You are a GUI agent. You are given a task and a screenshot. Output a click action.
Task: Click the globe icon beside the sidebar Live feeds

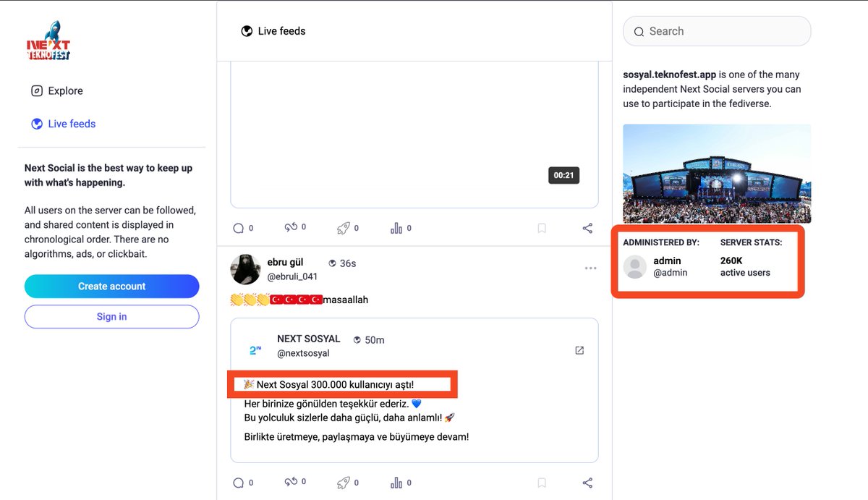pos(37,124)
